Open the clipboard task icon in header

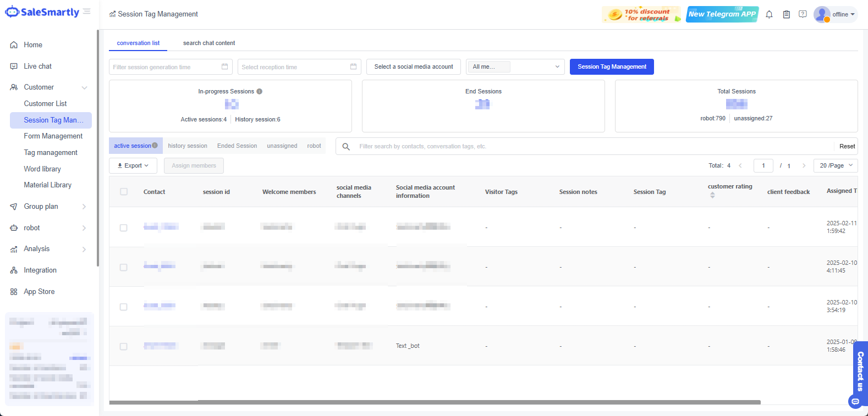pyautogui.click(x=786, y=14)
